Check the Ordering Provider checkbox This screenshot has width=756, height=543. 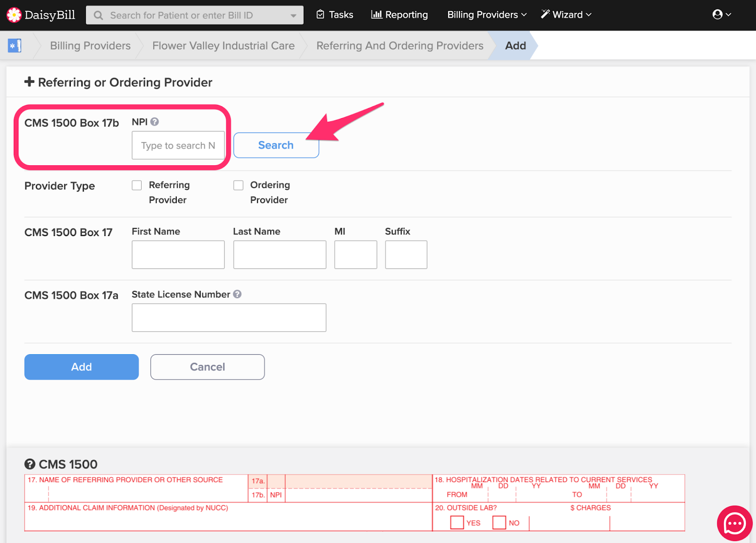click(x=238, y=185)
